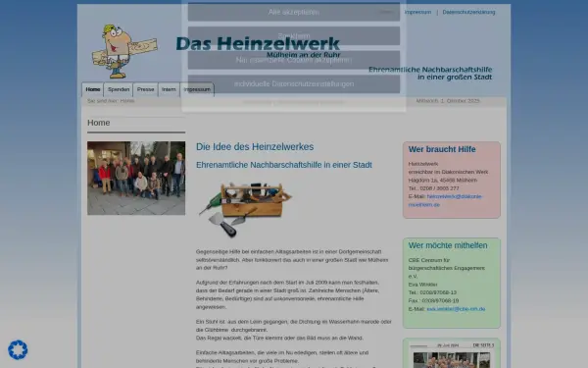Email heinzelwerk@diakonie-muelheim.de link

click(445, 200)
